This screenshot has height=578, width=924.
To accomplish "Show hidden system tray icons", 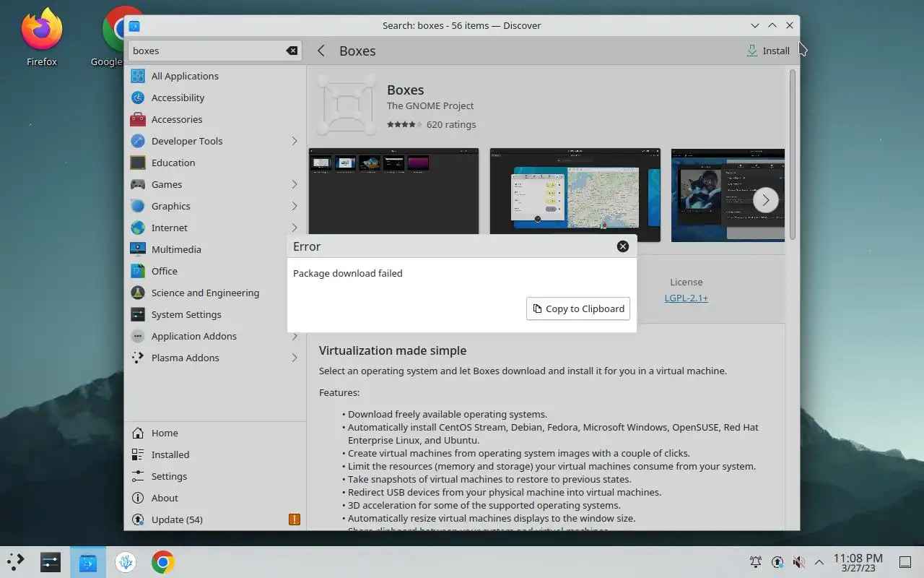I will click(x=819, y=562).
